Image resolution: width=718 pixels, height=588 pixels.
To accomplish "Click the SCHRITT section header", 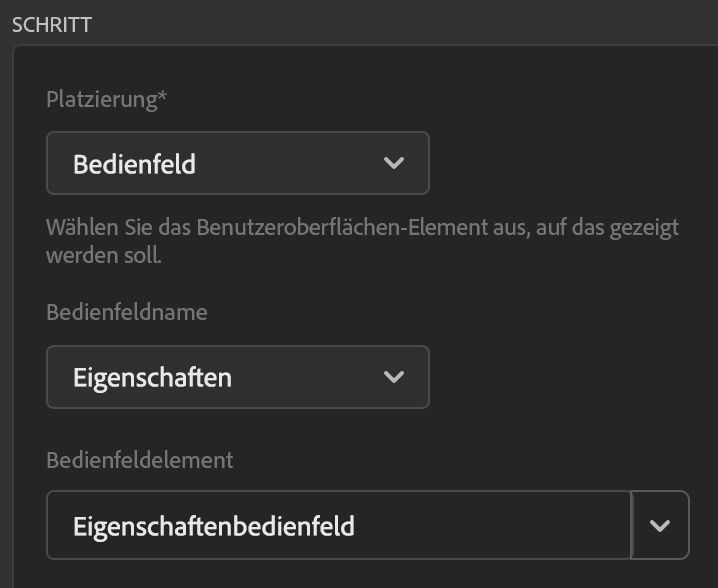I will click(x=52, y=25).
